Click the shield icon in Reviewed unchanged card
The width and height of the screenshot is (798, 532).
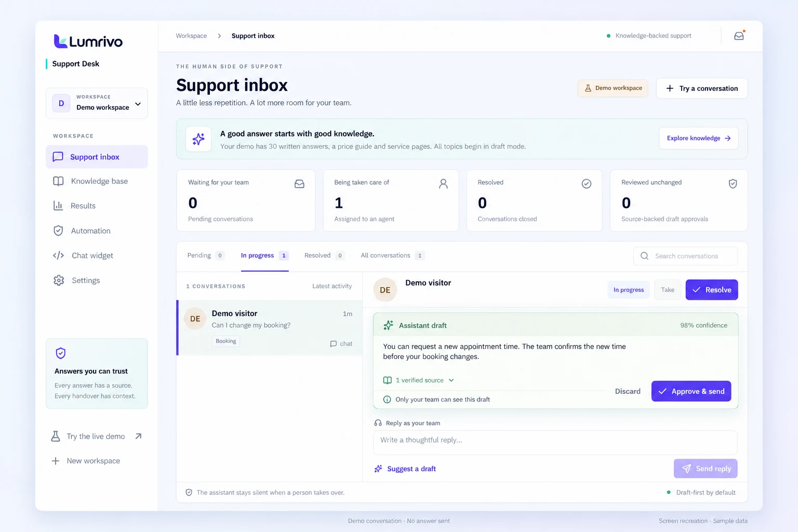coord(733,184)
